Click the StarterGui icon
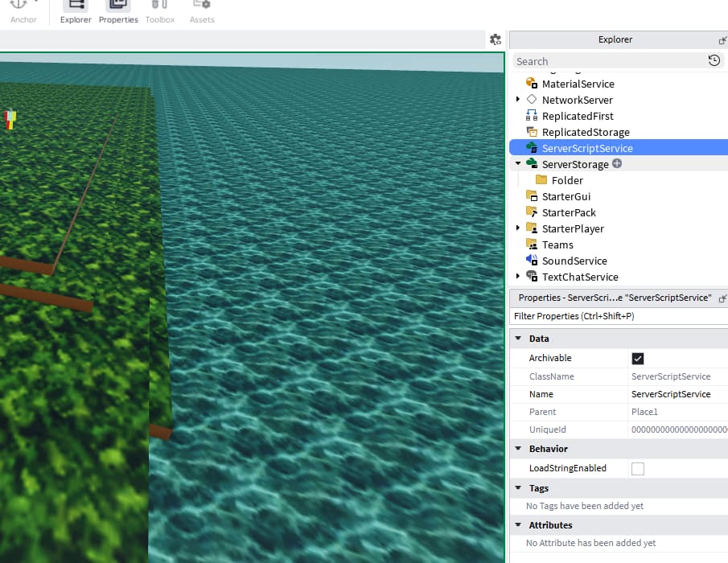Screen dimensions: 728x563 (532, 196)
